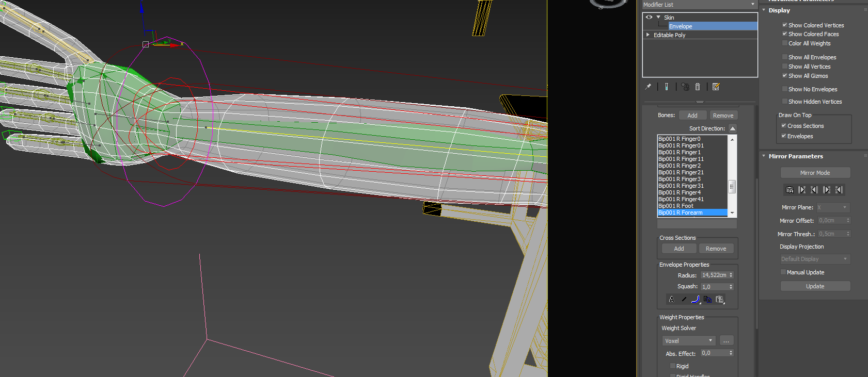Image resolution: width=868 pixels, height=377 pixels.
Task: Toggle Show Colored Vertices checkbox
Action: (785, 25)
